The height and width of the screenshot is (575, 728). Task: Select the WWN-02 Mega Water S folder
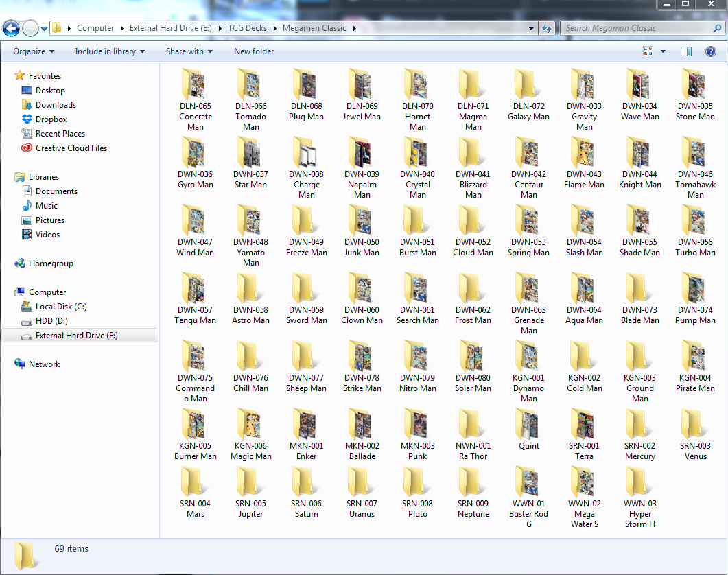coord(585,497)
